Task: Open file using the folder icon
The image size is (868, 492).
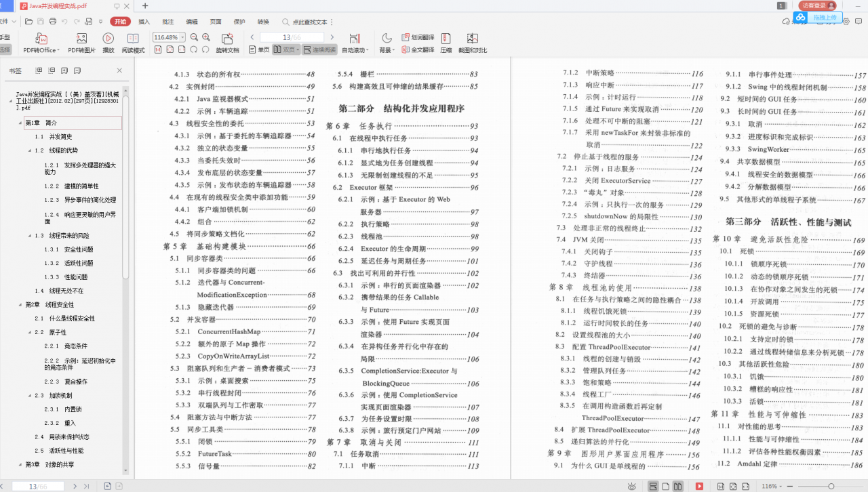Action: coord(30,22)
